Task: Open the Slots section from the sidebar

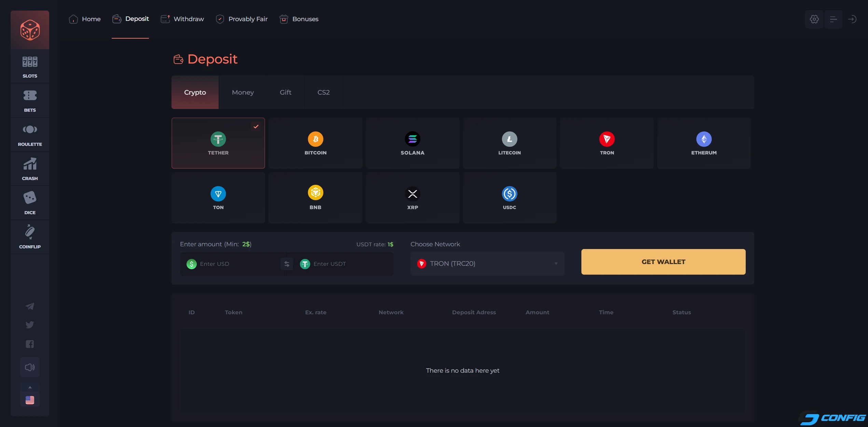Action: (30, 67)
